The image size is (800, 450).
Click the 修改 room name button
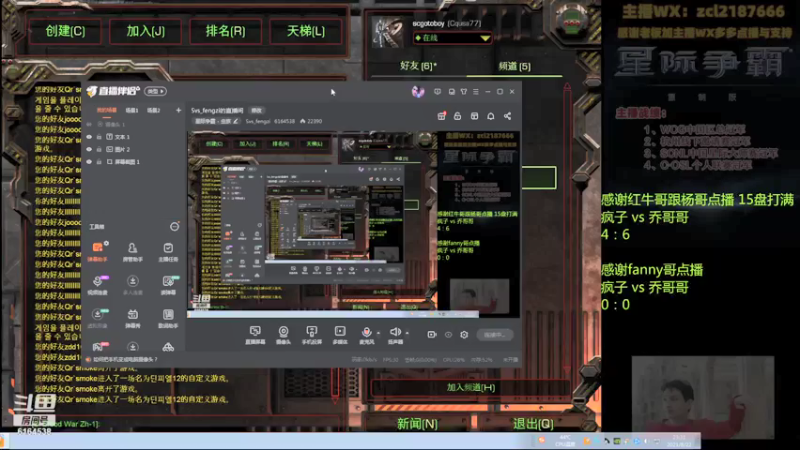(x=256, y=110)
